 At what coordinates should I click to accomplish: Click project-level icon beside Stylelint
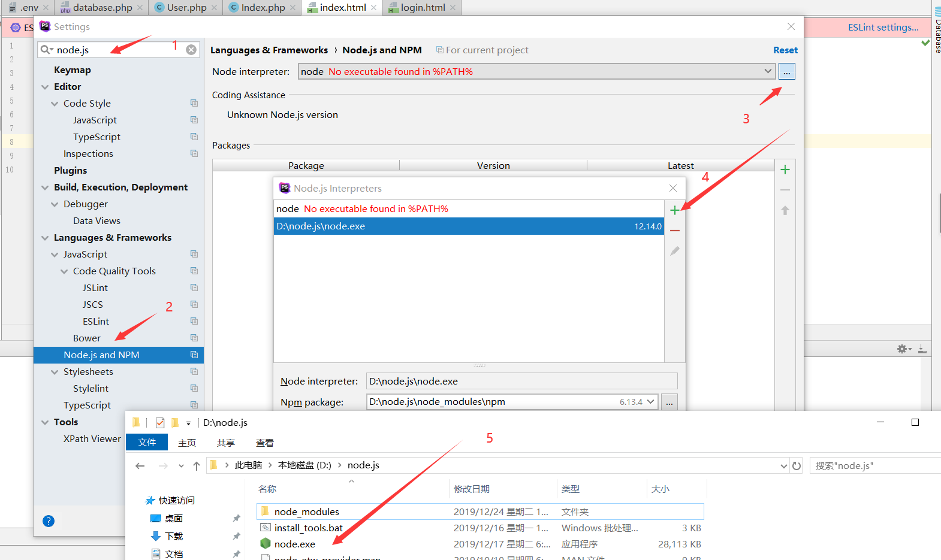pos(194,388)
